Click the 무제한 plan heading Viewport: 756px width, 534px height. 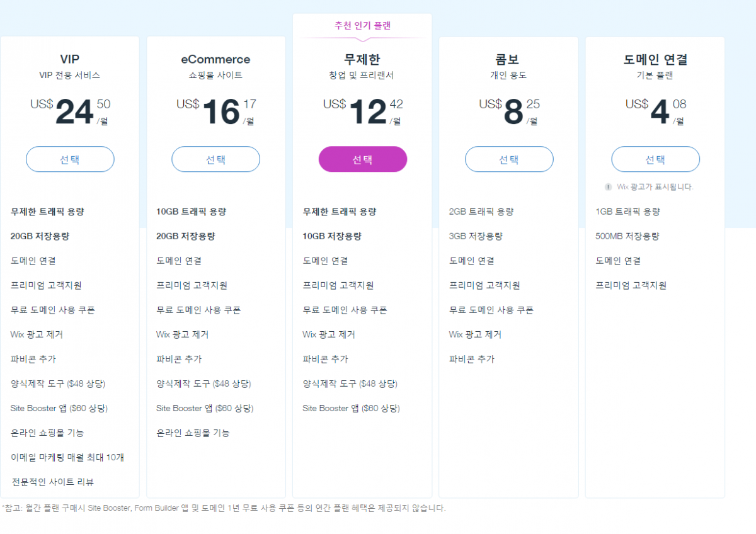tap(362, 59)
